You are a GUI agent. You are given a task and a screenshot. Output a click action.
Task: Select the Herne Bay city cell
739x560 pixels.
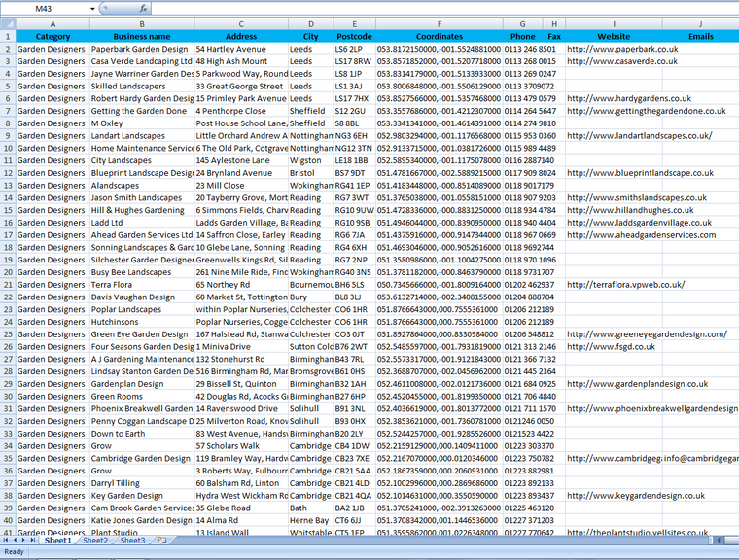[x=311, y=520]
